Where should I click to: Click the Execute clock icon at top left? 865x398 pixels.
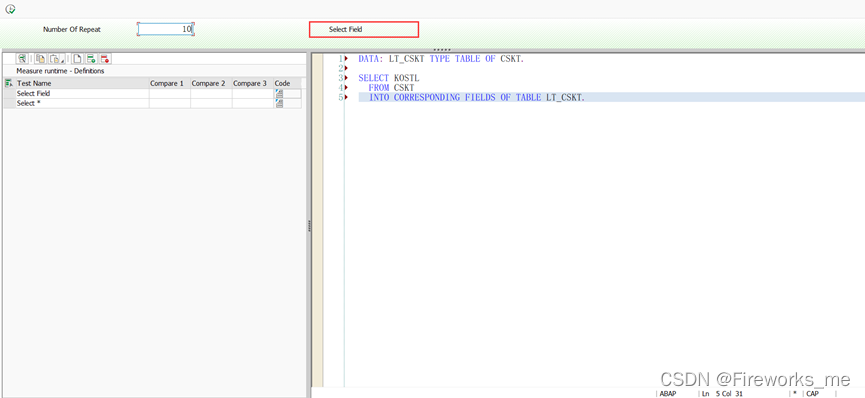(x=10, y=9)
